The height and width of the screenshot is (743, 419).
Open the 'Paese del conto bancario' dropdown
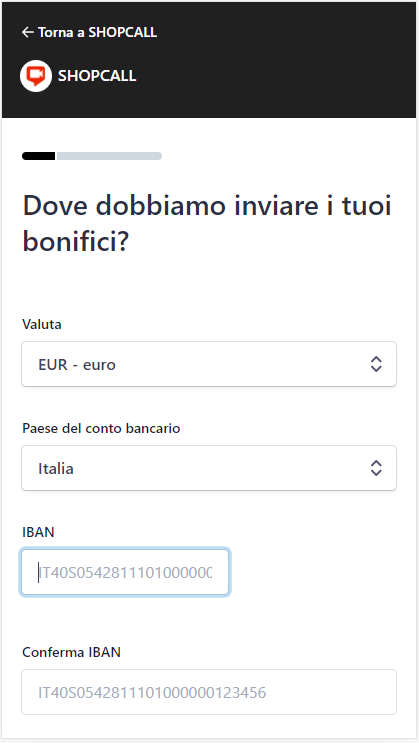[209, 468]
